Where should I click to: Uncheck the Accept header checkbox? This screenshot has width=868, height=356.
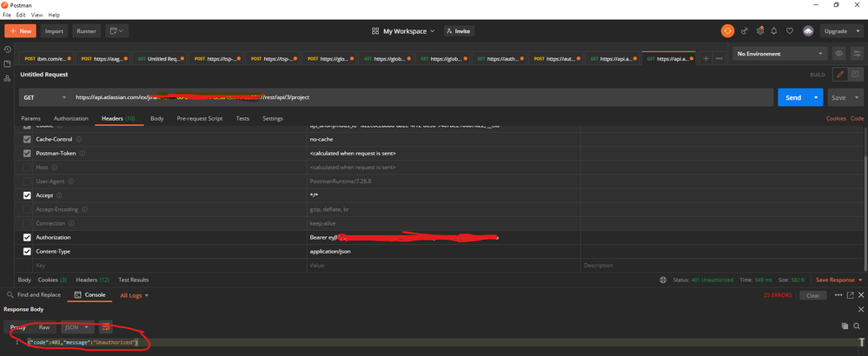[27, 195]
